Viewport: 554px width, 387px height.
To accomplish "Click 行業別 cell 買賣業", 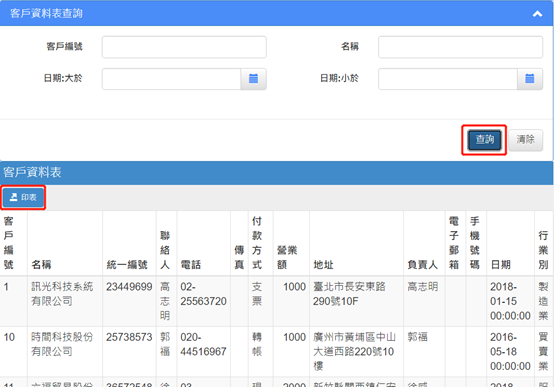I will point(543,352).
